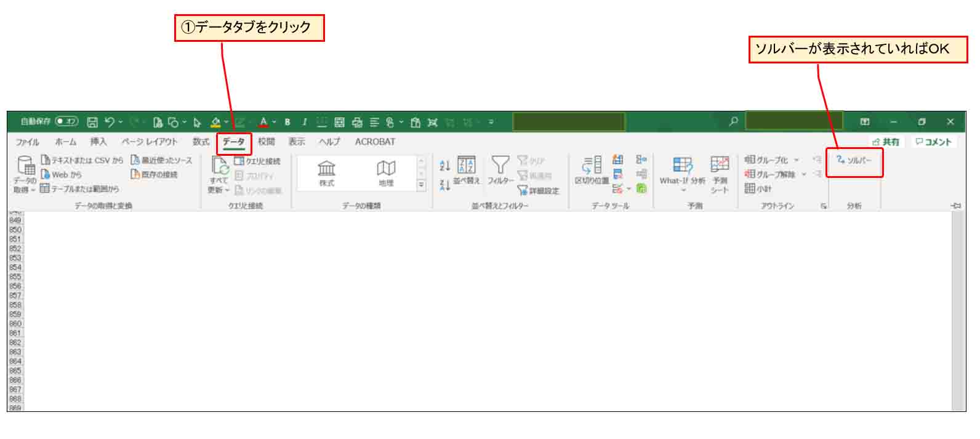Click the 共有 share button
This screenshot has width=980, height=439.
[886, 142]
